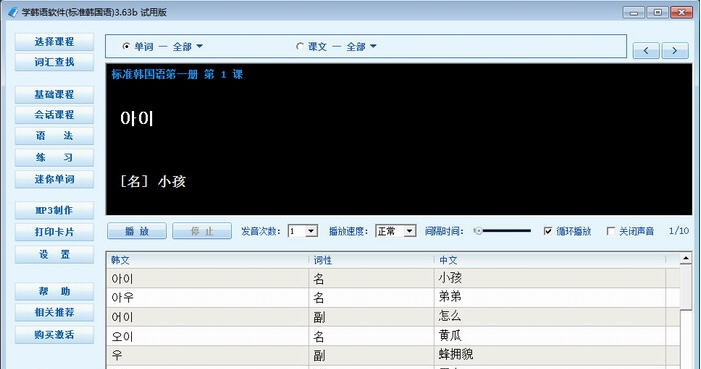Go to previous item with left arrow
This screenshot has width=701, height=369.
tap(646, 51)
